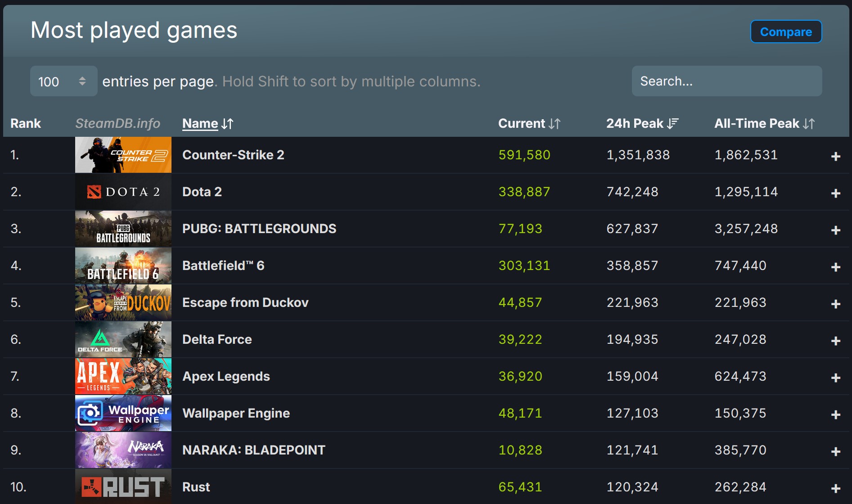
Task: Select 24h peak value 194,935
Action: [x=632, y=339]
